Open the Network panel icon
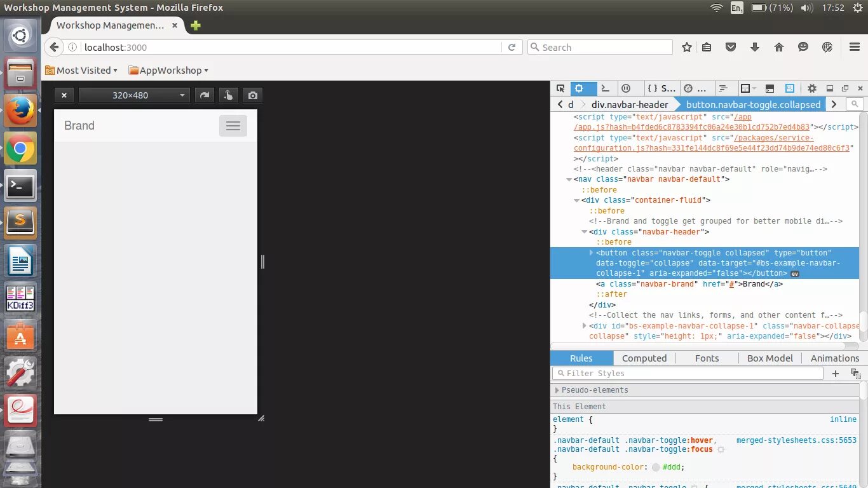 point(722,88)
